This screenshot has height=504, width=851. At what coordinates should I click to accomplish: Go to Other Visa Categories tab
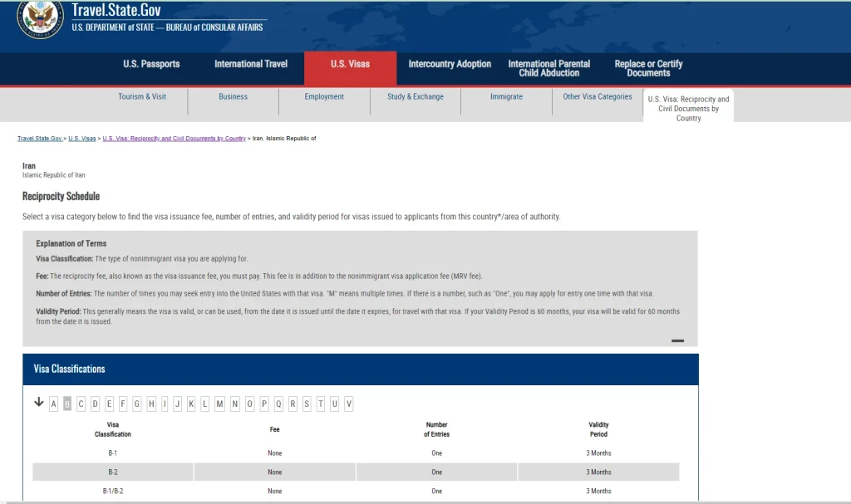pos(597,96)
